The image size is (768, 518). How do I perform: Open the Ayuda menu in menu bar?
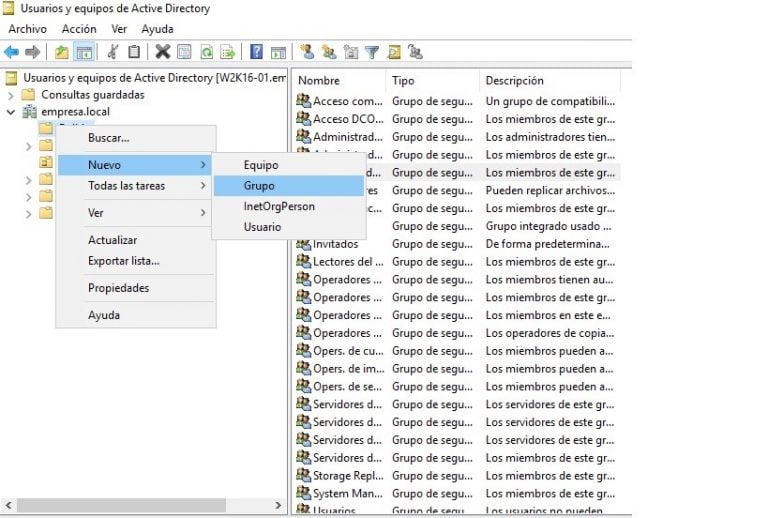tap(157, 29)
